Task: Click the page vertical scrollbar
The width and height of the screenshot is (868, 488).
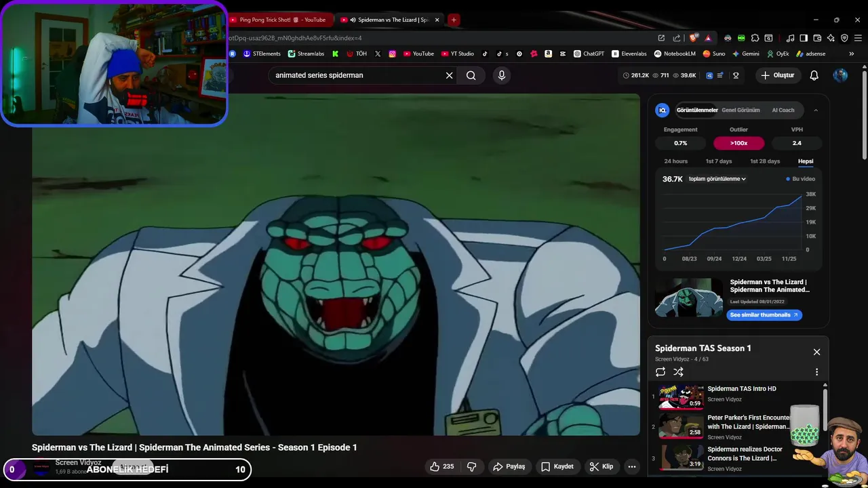Action: [865, 115]
